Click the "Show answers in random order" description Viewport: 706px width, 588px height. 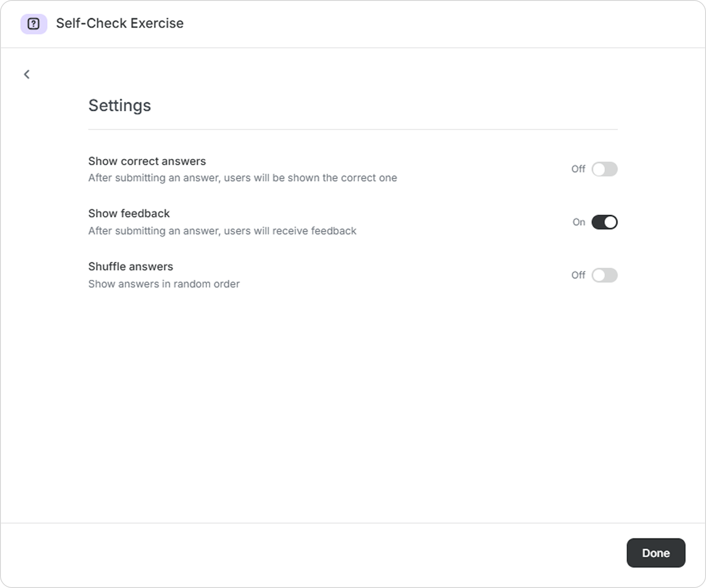(x=164, y=284)
